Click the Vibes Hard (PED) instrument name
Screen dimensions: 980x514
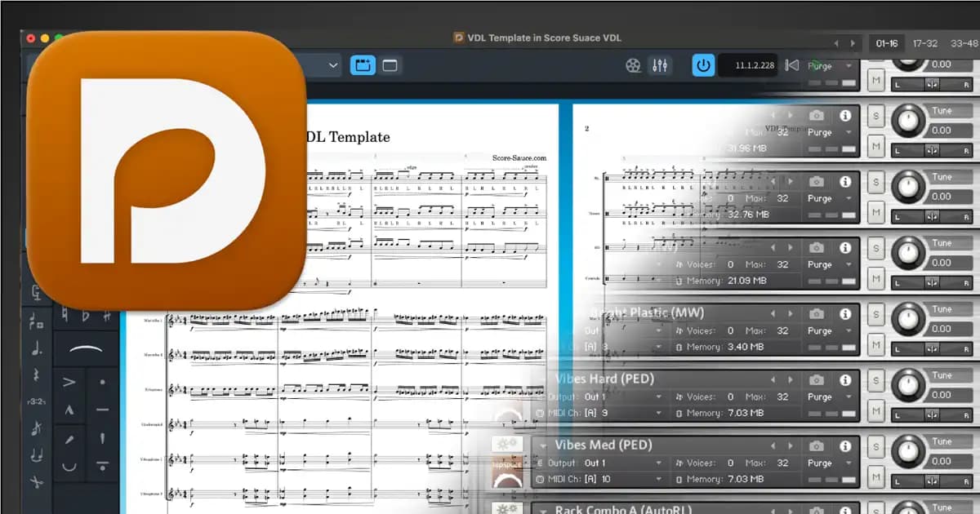tap(604, 379)
